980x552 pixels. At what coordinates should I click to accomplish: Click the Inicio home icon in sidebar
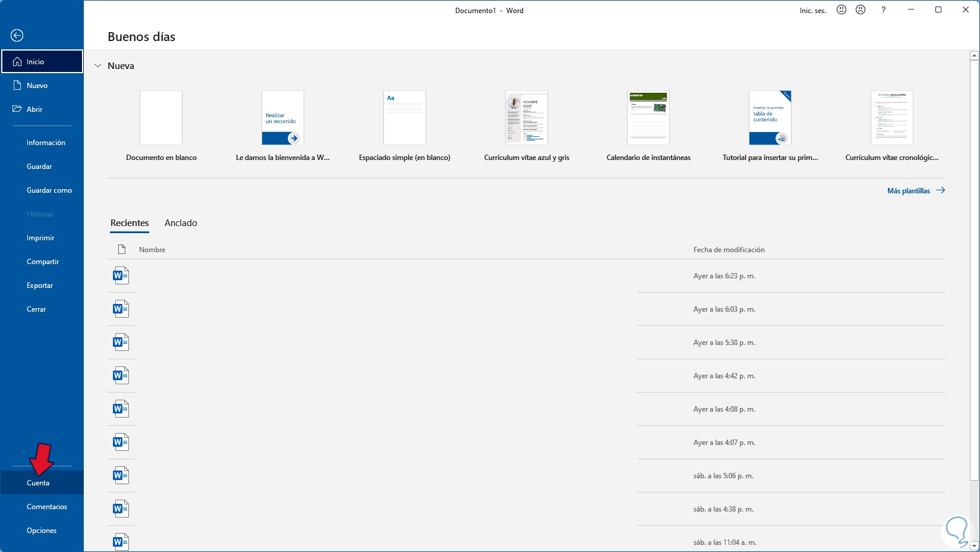click(17, 62)
